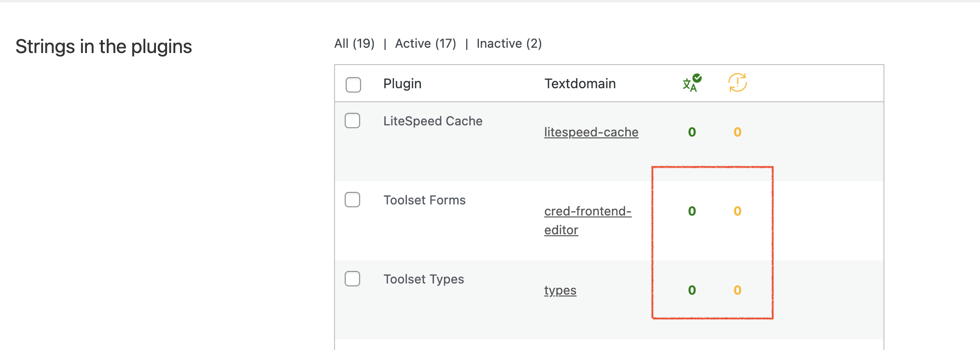Check the LiteSpeed Cache checkbox

(x=352, y=121)
